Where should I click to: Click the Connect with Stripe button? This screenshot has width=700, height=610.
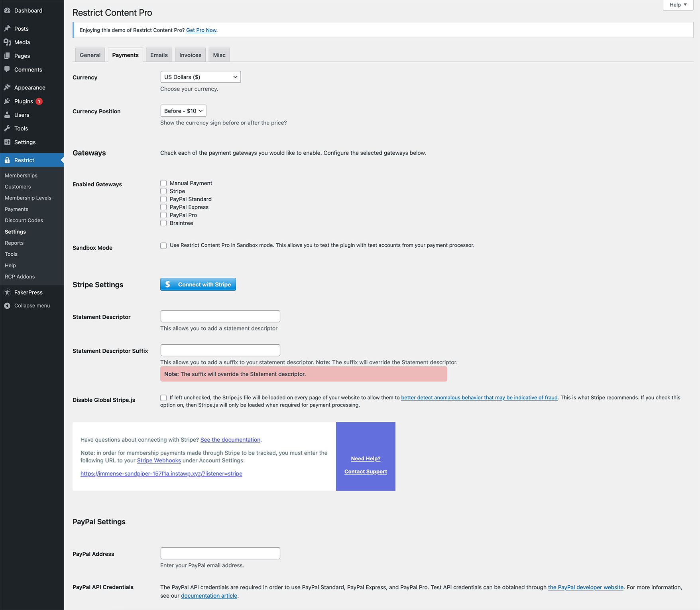point(198,284)
